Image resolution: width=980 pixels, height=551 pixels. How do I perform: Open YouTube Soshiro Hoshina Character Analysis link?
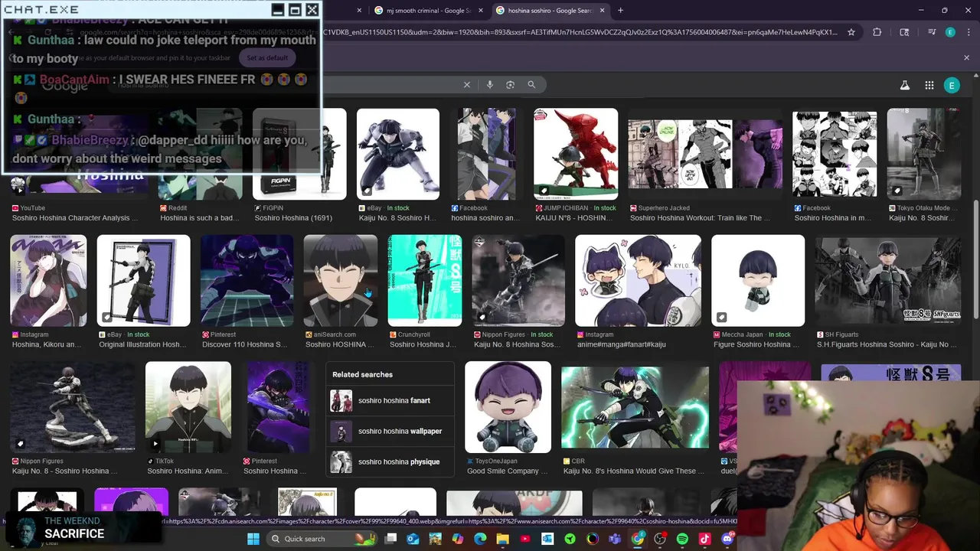click(x=75, y=217)
